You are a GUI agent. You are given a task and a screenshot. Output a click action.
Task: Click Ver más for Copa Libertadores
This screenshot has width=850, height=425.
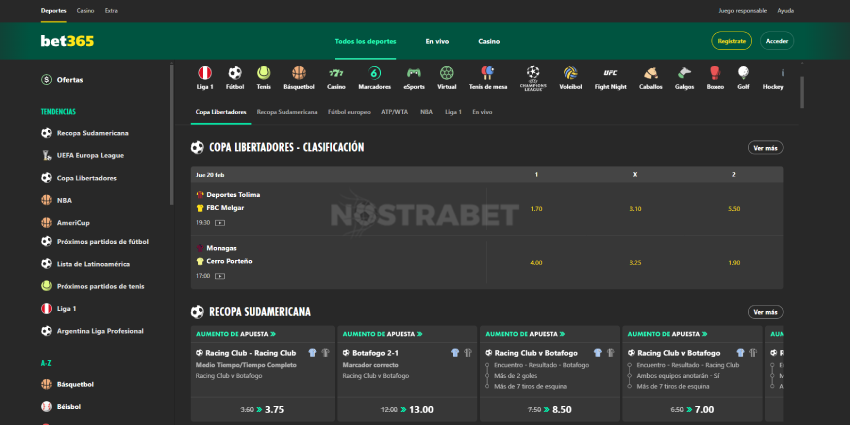pyautogui.click(x=765, y=147)
